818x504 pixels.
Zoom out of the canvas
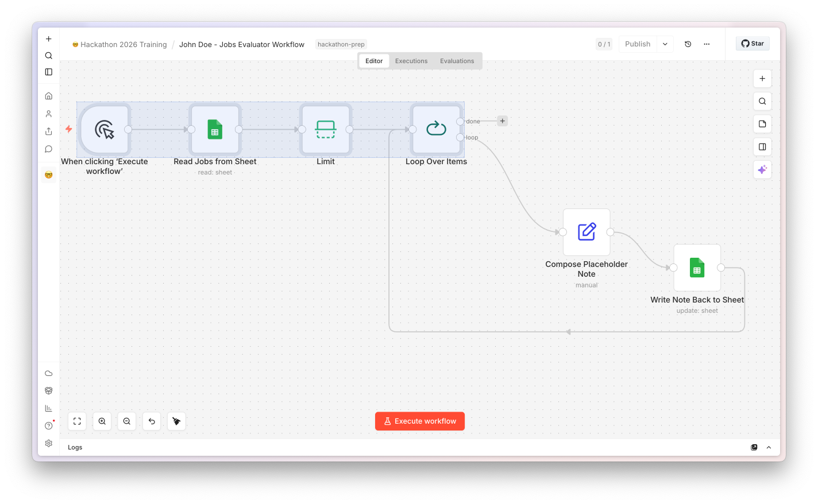point(127,421)
